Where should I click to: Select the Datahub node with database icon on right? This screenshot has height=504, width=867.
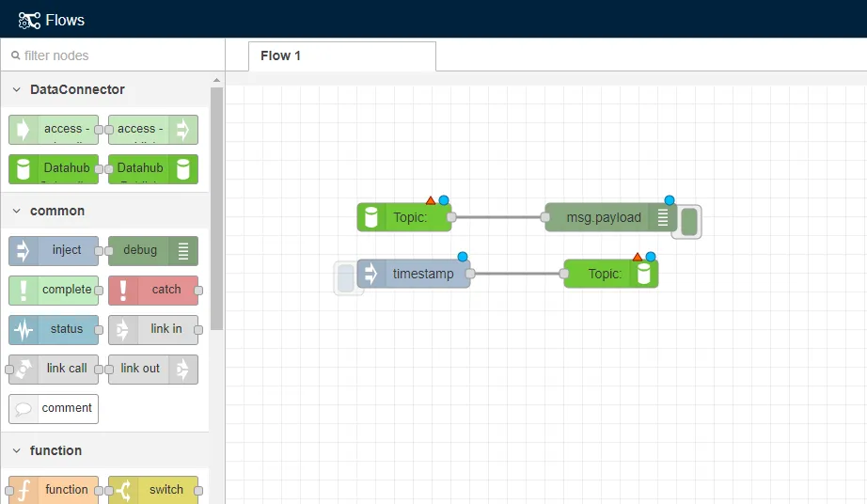coord(153,168)
